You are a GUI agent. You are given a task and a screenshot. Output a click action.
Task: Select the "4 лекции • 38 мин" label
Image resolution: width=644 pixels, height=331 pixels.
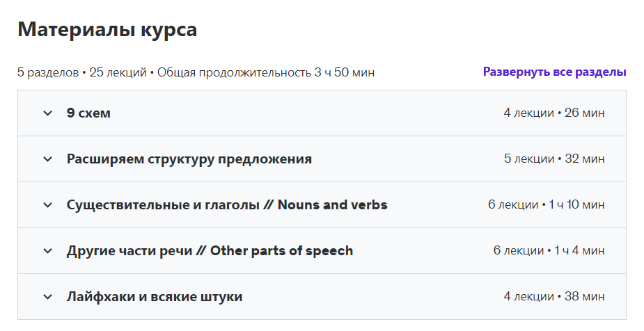coord(553,297)
